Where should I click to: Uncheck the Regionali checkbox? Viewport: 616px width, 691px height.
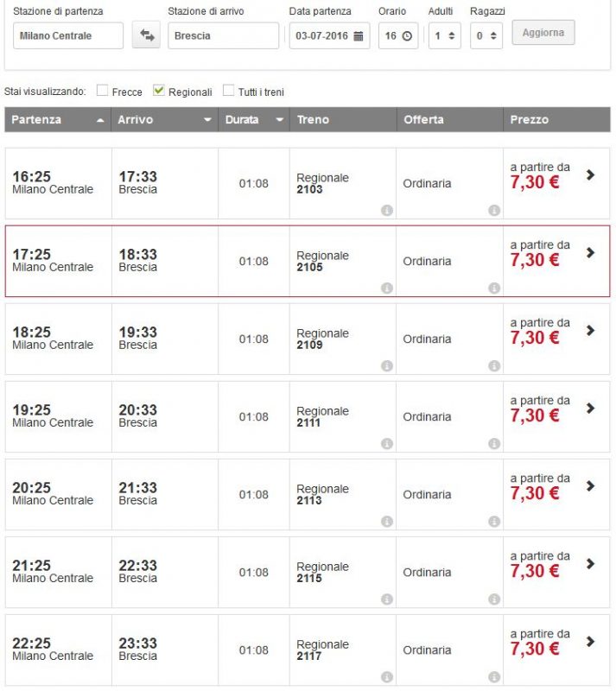(x=158, y=91)
